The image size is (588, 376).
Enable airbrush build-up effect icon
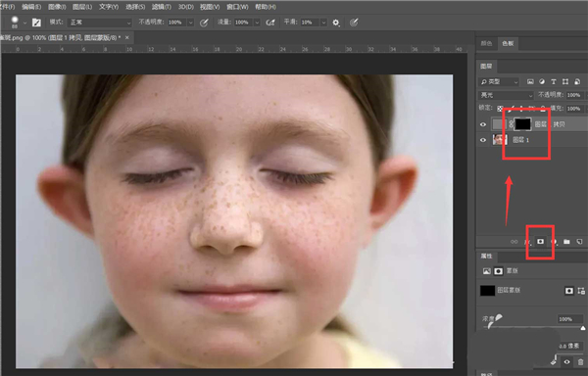click(x=270, y=23)
